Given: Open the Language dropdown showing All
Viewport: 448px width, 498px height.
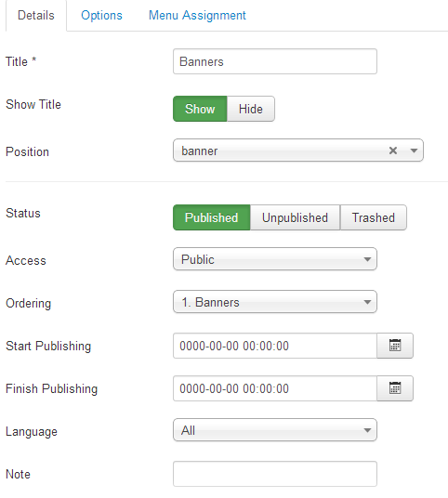Looking at the screenshot, I should [275, 430].
